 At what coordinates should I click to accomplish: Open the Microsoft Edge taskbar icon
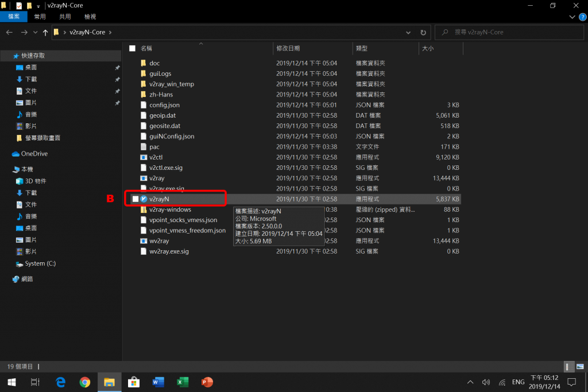60,382
